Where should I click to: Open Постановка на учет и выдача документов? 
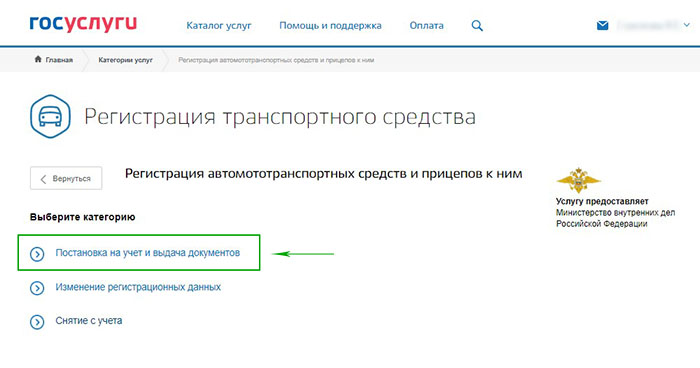coord(148,253)
